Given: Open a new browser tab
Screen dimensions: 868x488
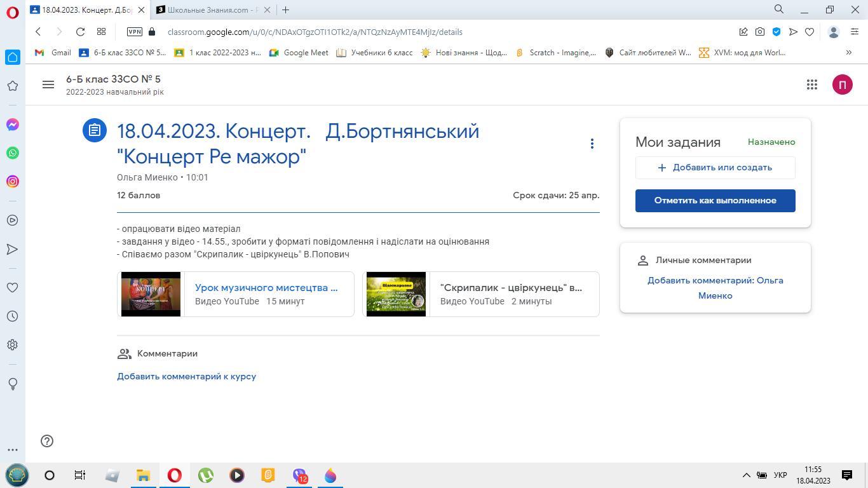Looking at the screenshot, I should pyautogui.click(x=285, y=10).
